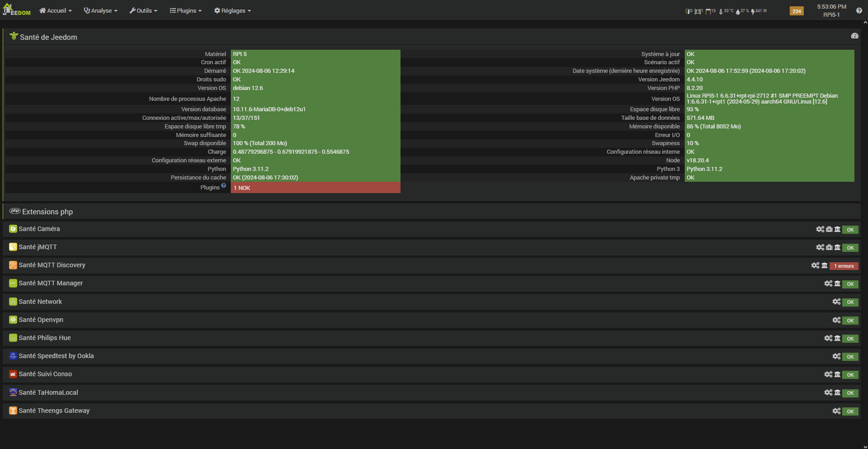This screenshot has height=449, width=868.
Task: Click the medkit health icon for jMQTT
Action: point(829,247)
